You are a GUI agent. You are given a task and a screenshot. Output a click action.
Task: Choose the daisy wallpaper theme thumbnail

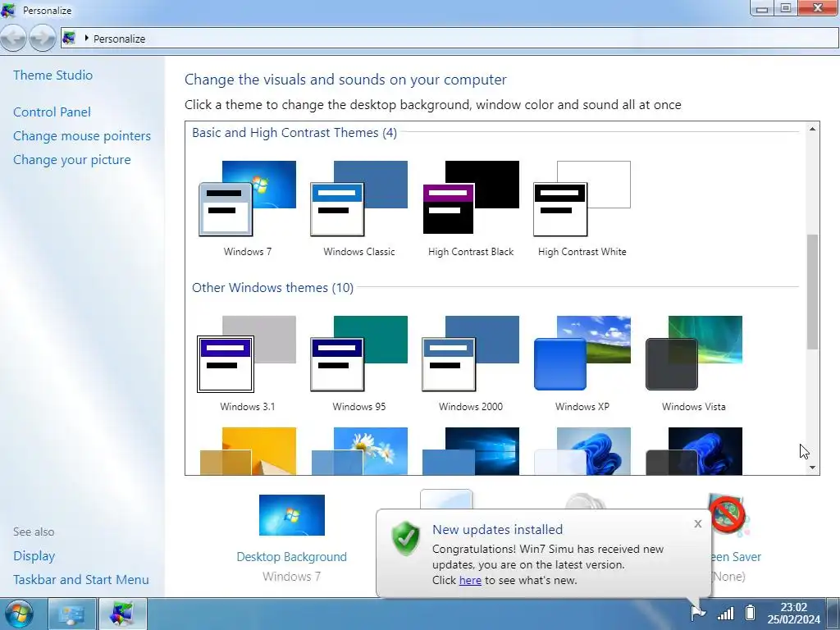pos(359,451)
